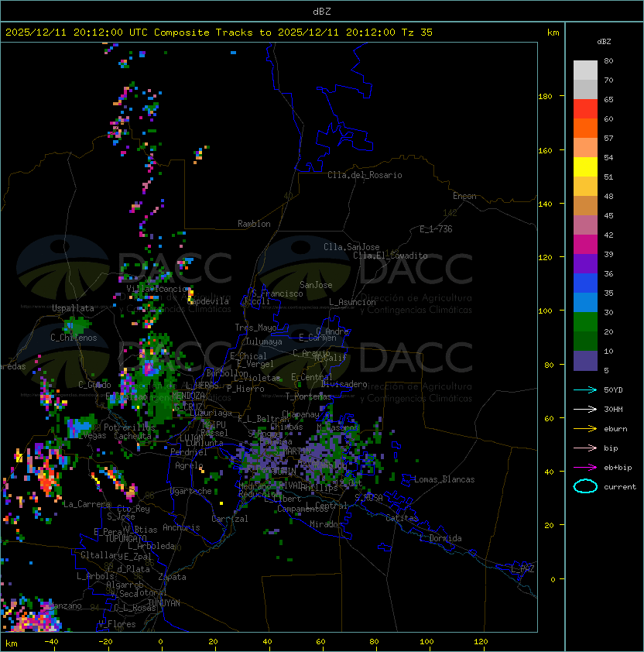Select the violet-purple swatch in dBZ scale

point(585,263)
